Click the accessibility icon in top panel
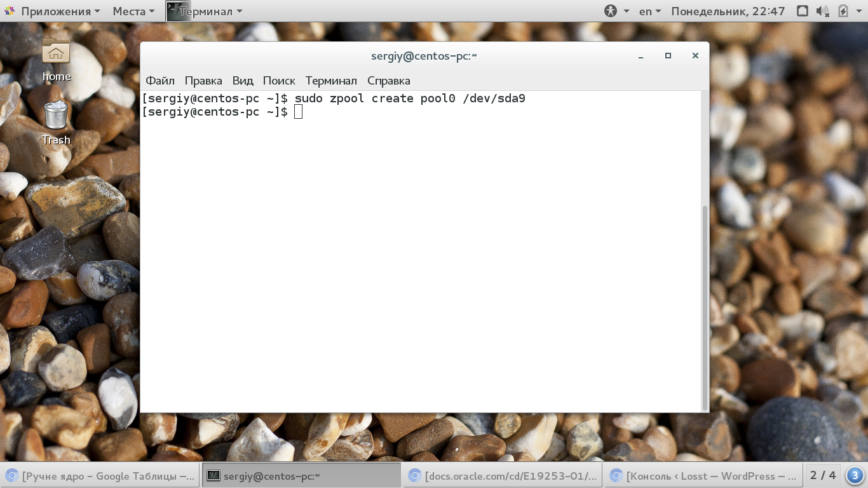The height and width of the screenshot is (488, 868). pyautogui.click(x=611, y=11)
